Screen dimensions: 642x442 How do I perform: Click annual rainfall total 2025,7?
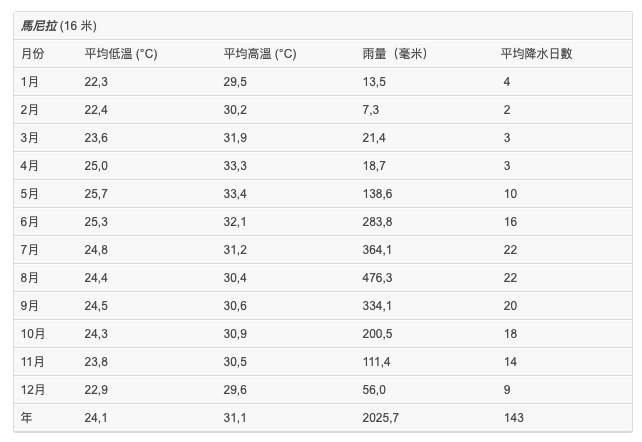381,417
